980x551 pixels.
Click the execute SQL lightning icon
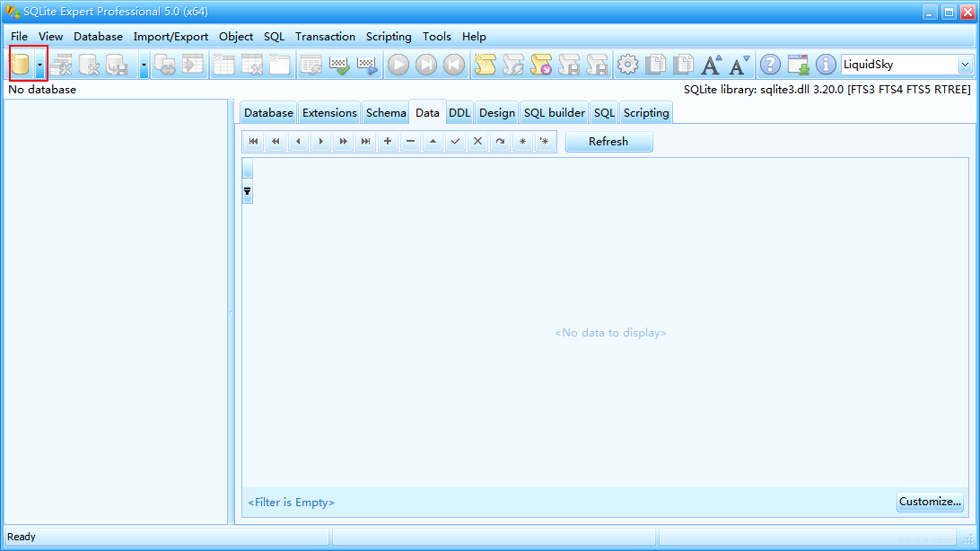(x=311, y=65)
